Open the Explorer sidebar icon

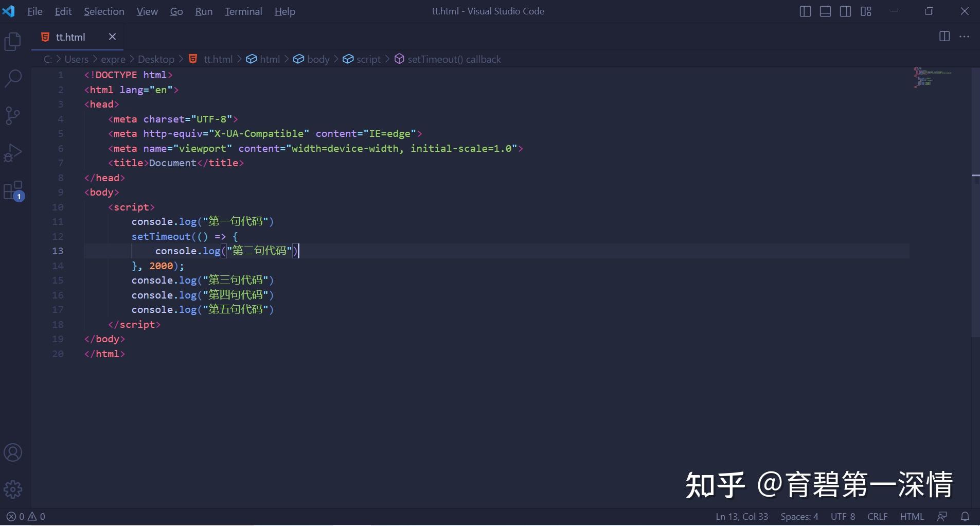click(x=12, y=41)
